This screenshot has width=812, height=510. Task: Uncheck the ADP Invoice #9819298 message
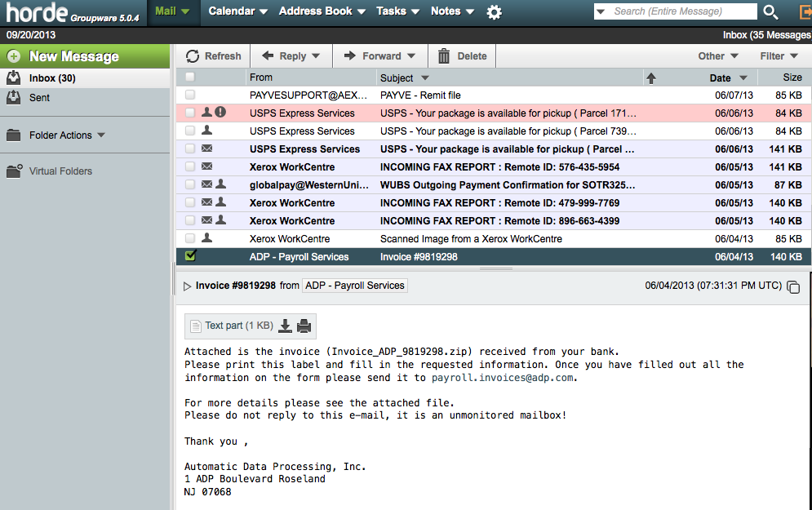coord(190,255)
